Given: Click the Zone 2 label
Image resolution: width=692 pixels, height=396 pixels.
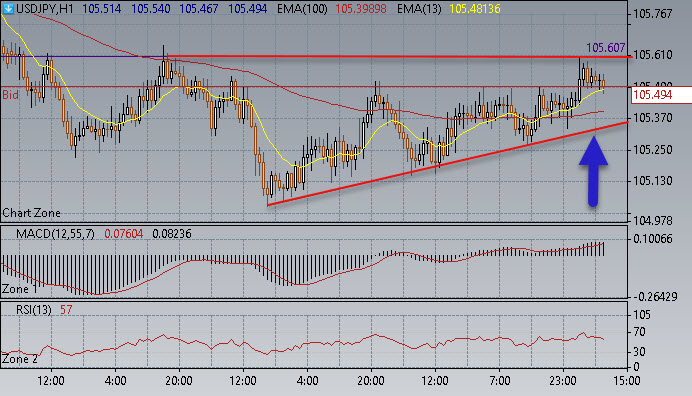Looking at the screenshot, I should tap(19, 359).
